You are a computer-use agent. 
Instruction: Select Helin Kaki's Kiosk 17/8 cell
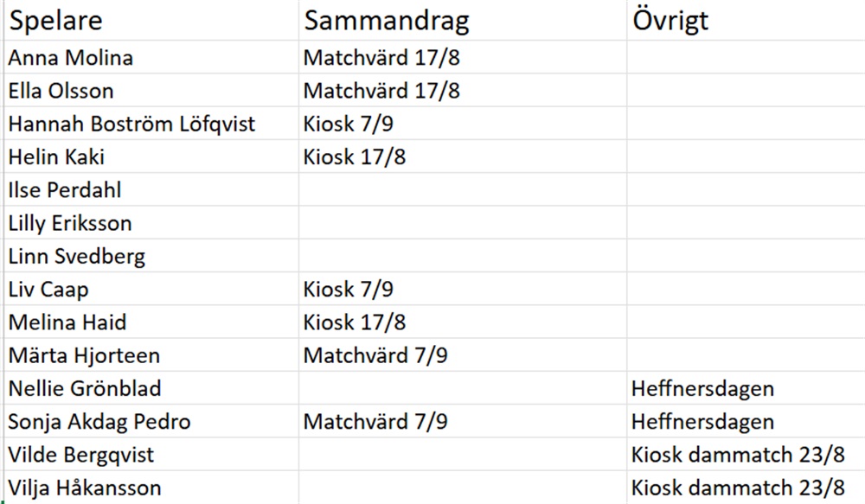click(355, 156)
